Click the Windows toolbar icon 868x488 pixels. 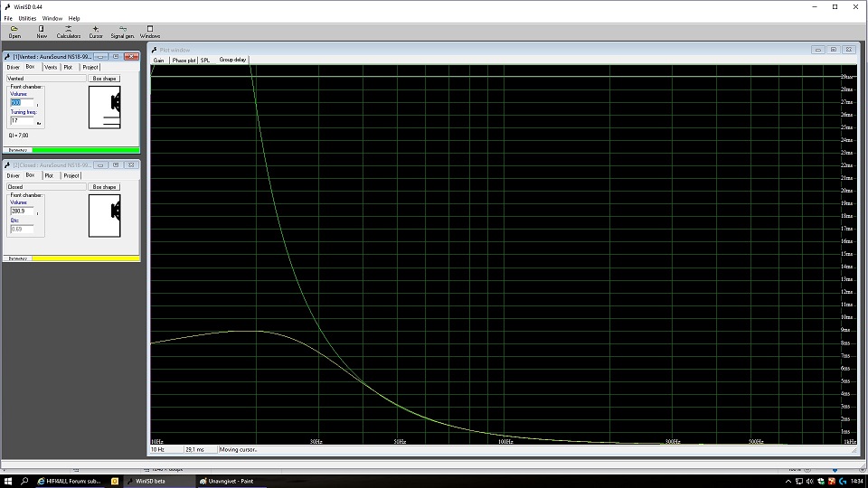150,32
